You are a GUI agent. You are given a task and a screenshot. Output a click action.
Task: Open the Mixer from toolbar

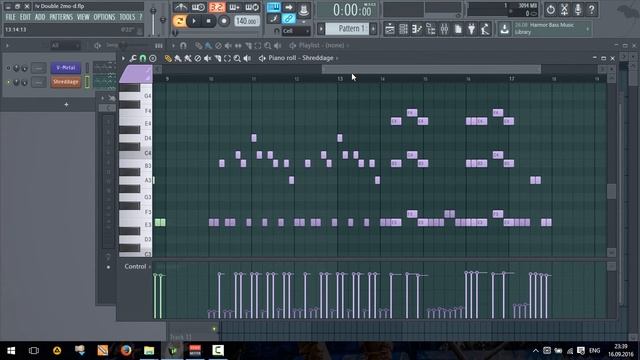444,29
